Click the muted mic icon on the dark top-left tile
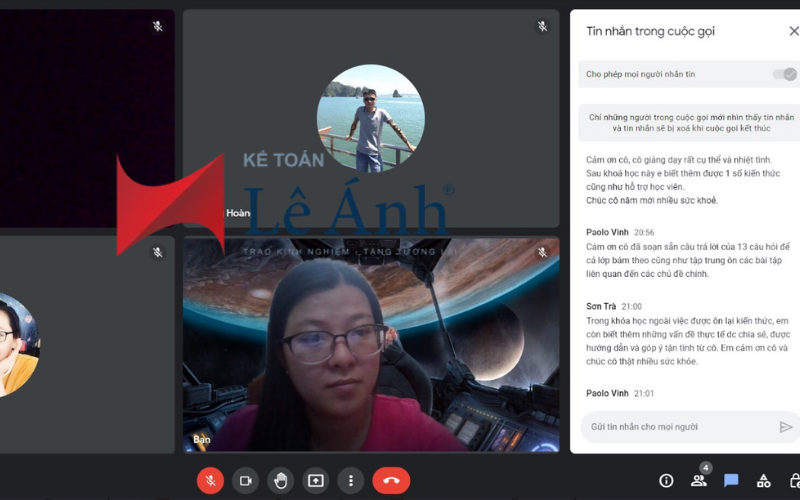The width and height of the screenshot is (800, 500). click(x=158, y=26)
